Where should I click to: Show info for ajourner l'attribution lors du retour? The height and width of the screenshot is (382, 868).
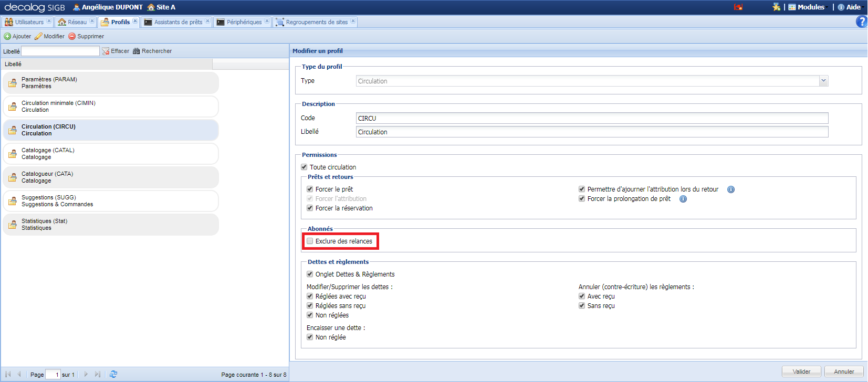[731, 189]
